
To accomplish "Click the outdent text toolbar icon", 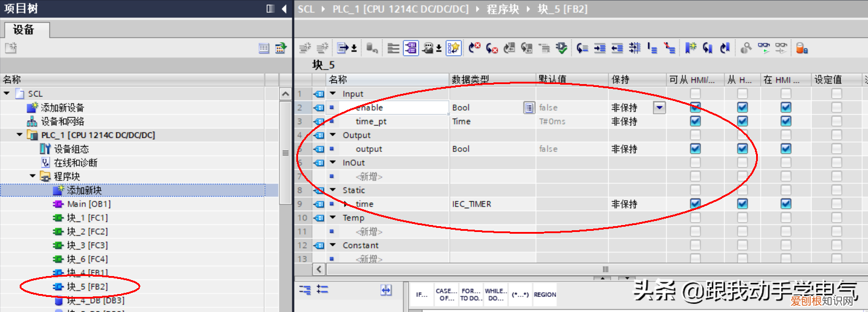I will (x=618, y=48).
